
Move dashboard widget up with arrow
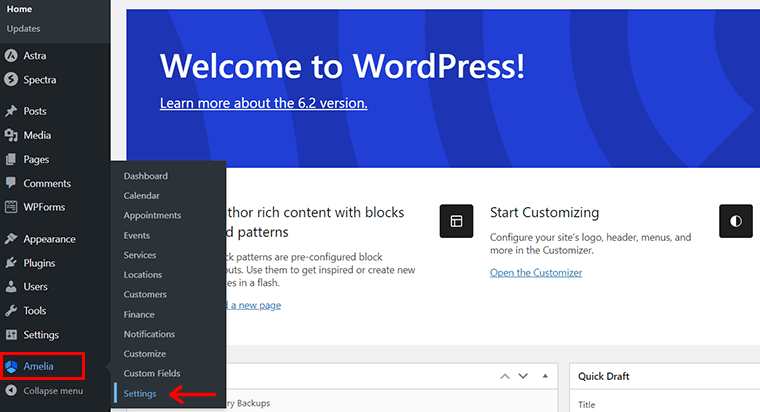(x=505, y=376)
